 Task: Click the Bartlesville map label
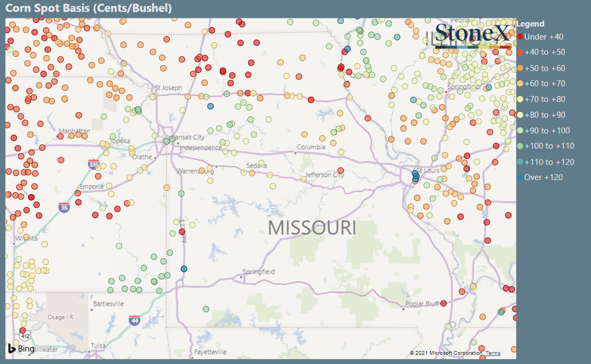click(x=109, y=304)
